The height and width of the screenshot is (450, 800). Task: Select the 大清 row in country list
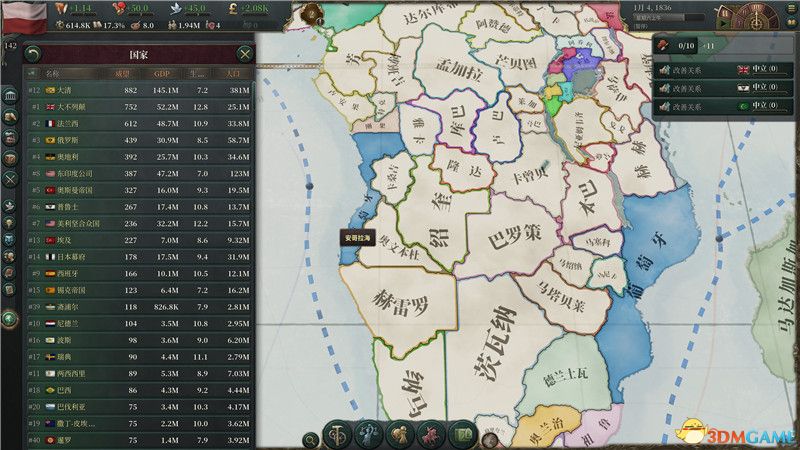point(139,90)
